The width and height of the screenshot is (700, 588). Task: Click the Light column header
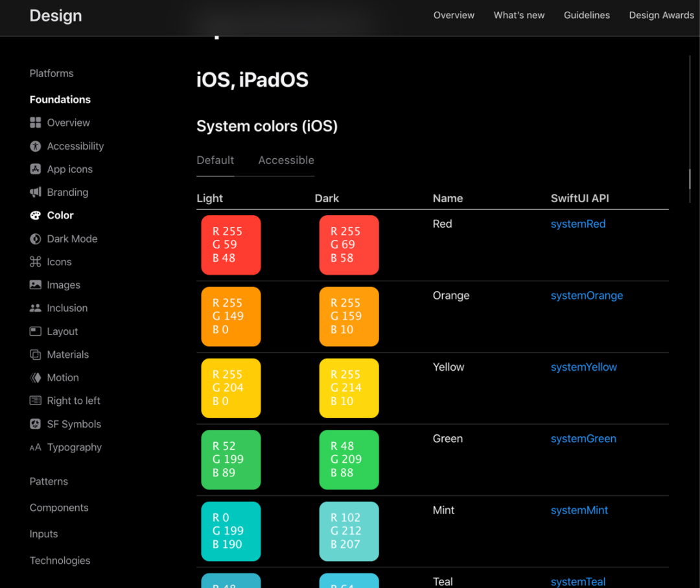click(x=210, y=198)
